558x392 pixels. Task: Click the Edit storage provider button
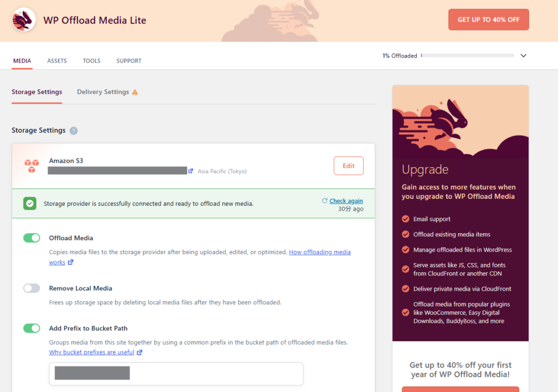click(348, 166)
